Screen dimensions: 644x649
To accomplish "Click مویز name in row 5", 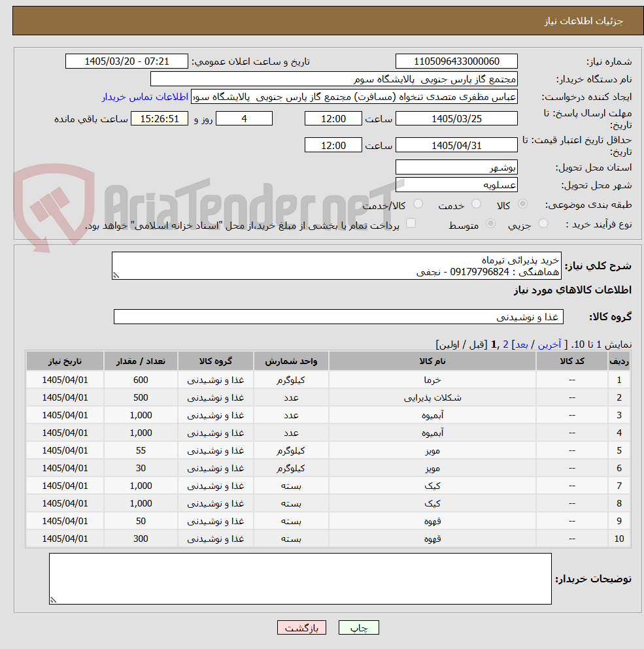I will click(432, 451).
